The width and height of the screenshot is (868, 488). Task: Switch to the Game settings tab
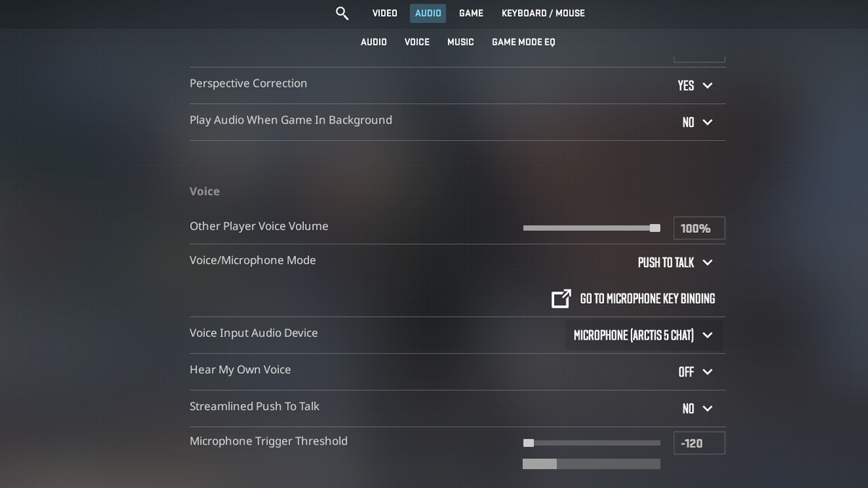point(471,13)
